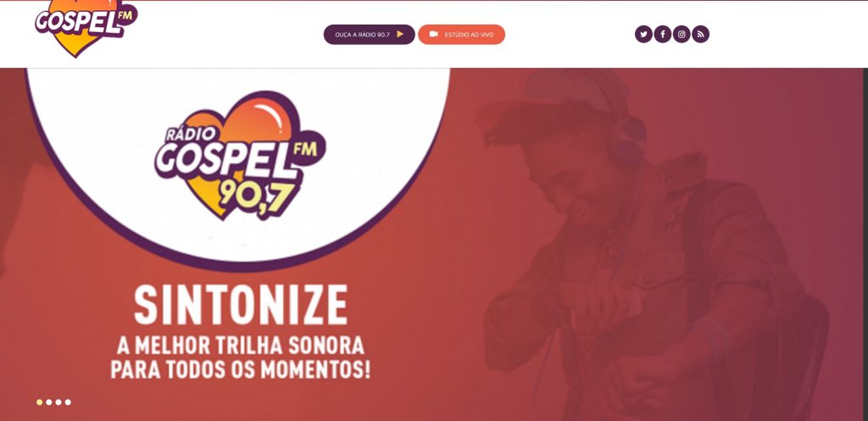Click the tagline A MELHOR TRILHA SONORA

(x=240, y=346)
